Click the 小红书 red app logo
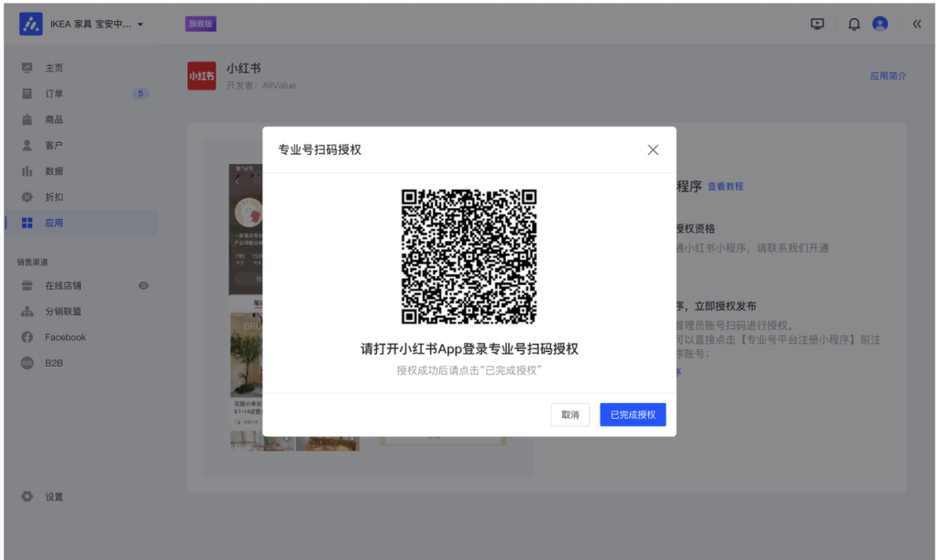This screenshot has width=939, height=560. [x=202, y=76]
